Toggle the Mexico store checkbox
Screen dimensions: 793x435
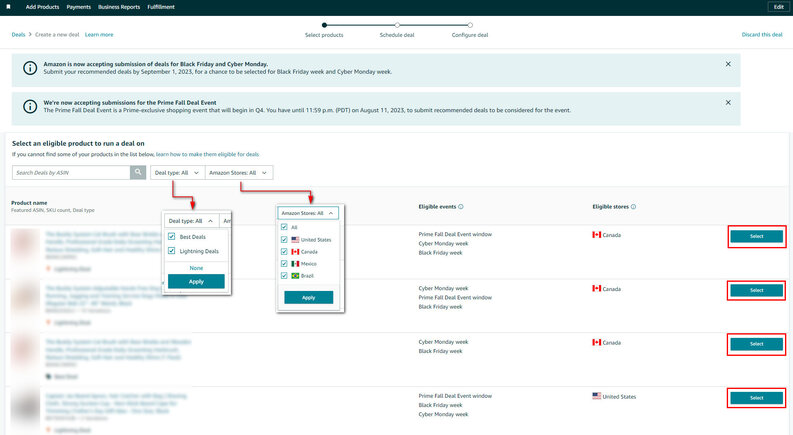click(x=284, y=264)
